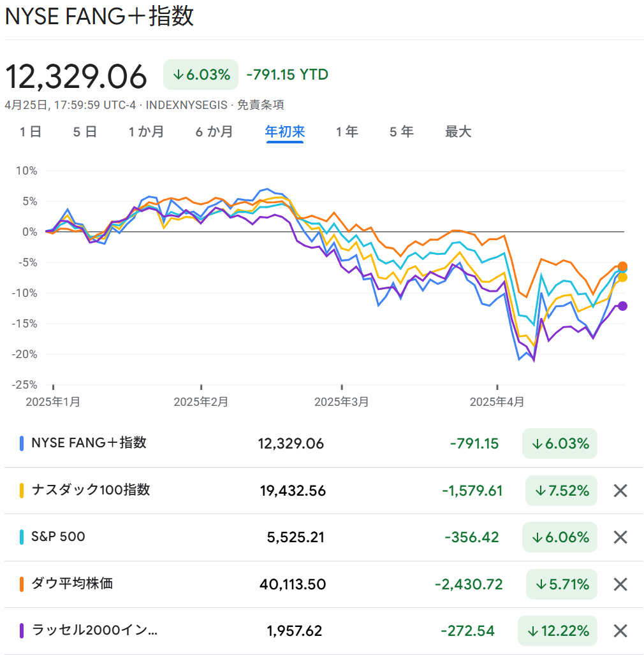Open the 免責条項 disclaimer link
644x655 pixels.
(x=261, y=105)
